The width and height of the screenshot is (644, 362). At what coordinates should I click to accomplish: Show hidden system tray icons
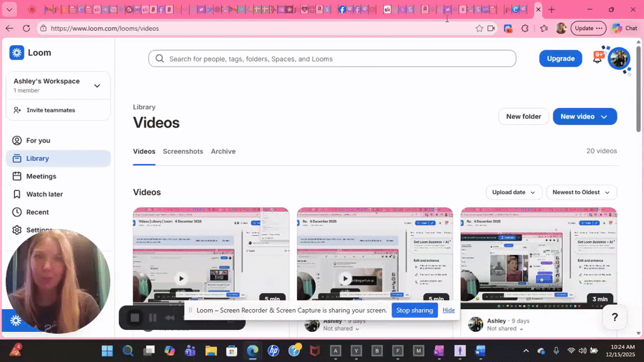pyautogui.click(x=526, y=351)
